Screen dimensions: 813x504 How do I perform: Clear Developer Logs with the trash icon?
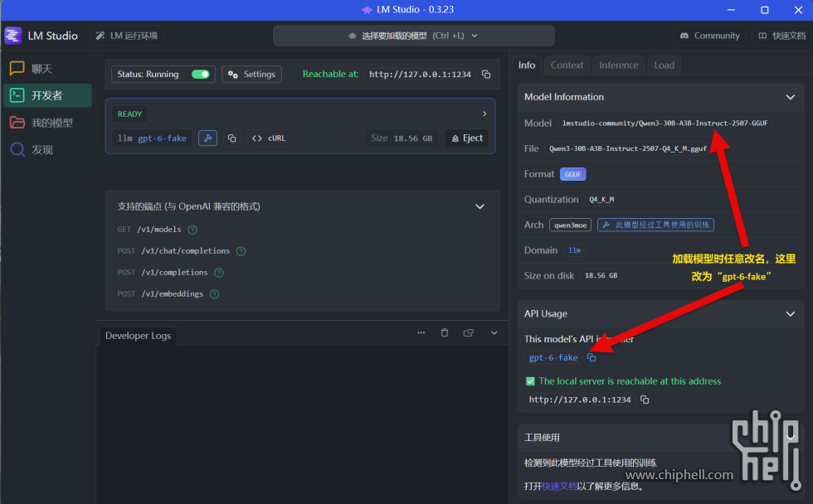[445, 332]
